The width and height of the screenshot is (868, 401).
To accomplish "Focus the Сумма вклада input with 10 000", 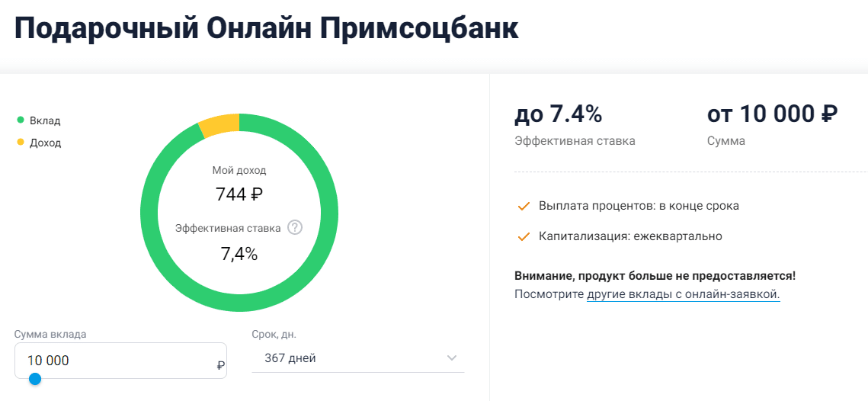I will [x=120, y=361].
